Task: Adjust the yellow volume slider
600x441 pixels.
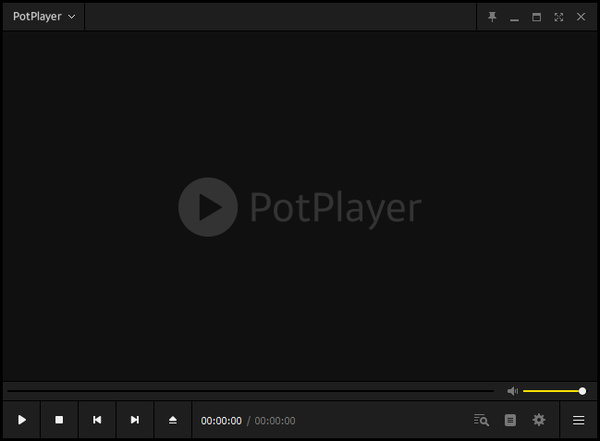Action: pos(554,391)
